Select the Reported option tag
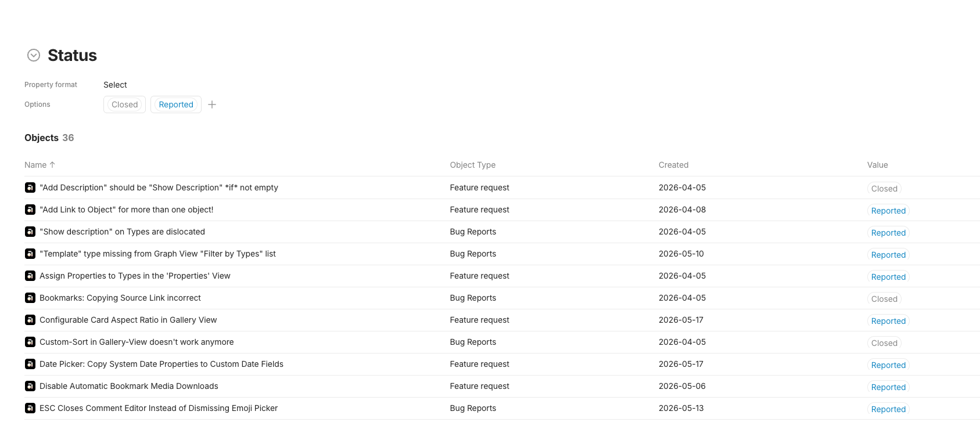This screenshot has width=980, height=422. click(x=176, y=104)
